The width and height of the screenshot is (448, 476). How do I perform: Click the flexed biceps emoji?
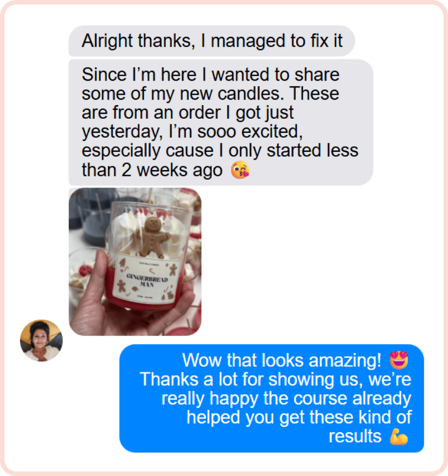[399, 437]
